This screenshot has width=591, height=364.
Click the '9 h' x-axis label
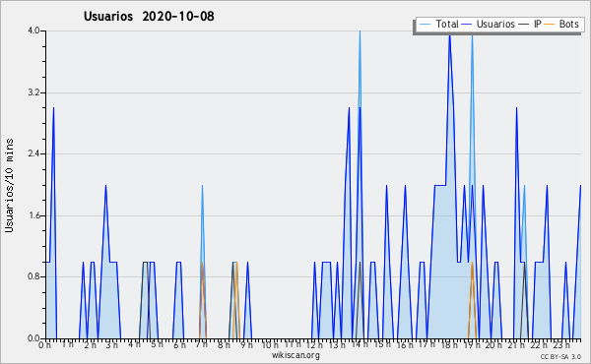246,345
